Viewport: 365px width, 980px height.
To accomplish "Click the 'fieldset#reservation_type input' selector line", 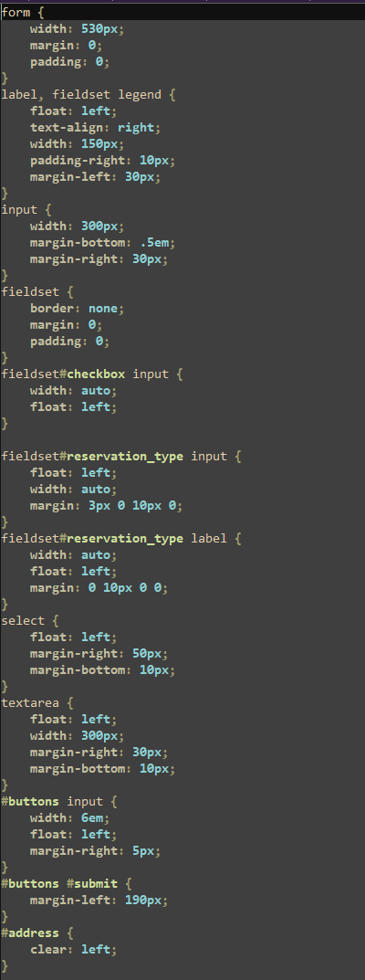I will point(114,457).
